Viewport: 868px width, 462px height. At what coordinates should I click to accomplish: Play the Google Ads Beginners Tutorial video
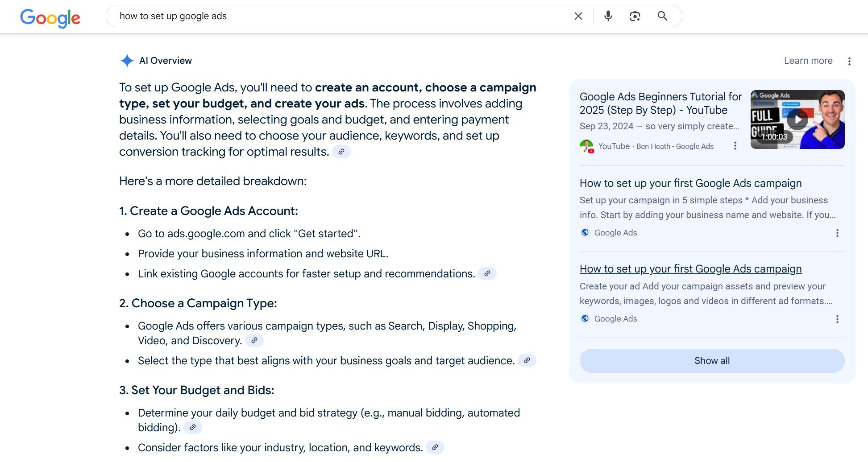797,120
